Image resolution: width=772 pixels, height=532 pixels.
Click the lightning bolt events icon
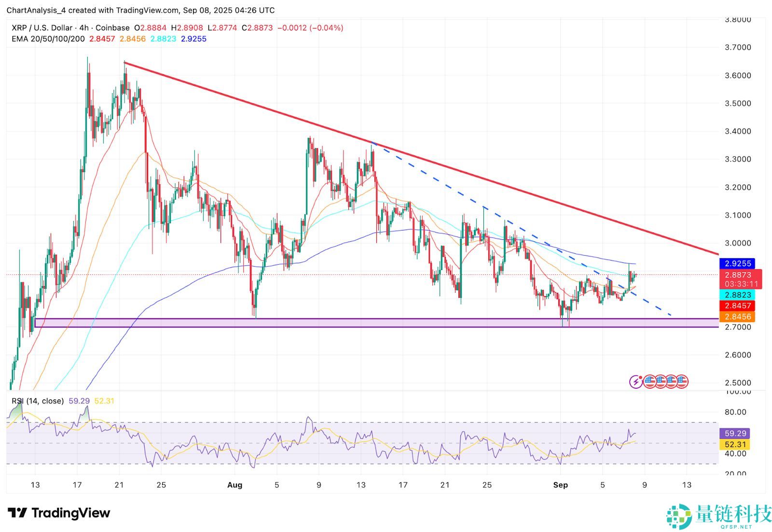tap(635, 382)
